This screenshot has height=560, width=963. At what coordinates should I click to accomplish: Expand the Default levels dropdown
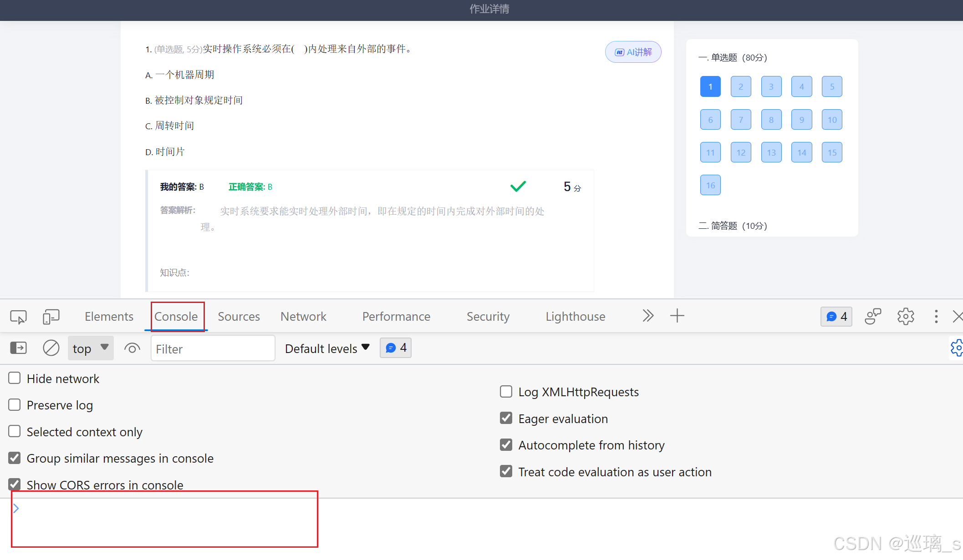point(327,348)
